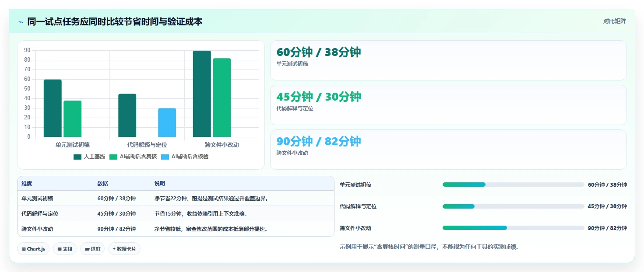Click the 跨文件小改动 progress bar
The width and height of the screenshot is (644, 272).
tap(513, 228)
